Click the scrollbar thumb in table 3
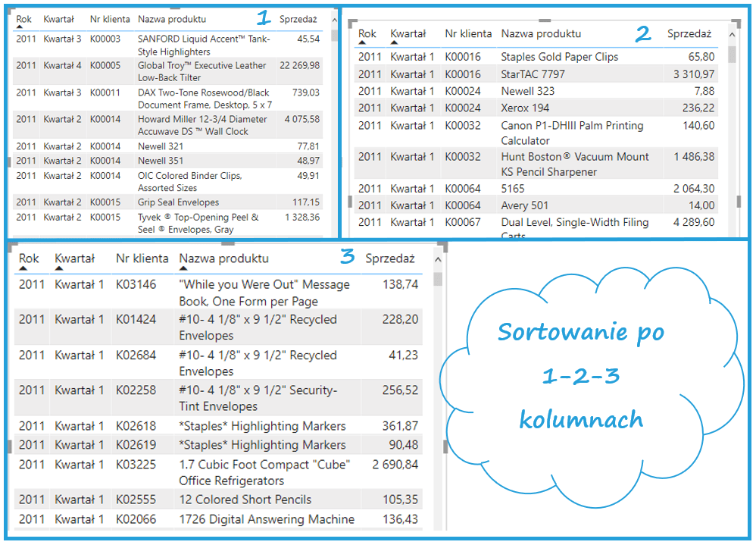 [x=437, y=278]
